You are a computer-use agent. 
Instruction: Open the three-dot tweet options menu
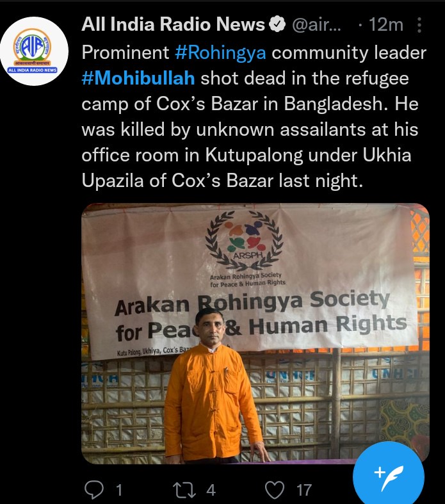click(x=419, y=25)
